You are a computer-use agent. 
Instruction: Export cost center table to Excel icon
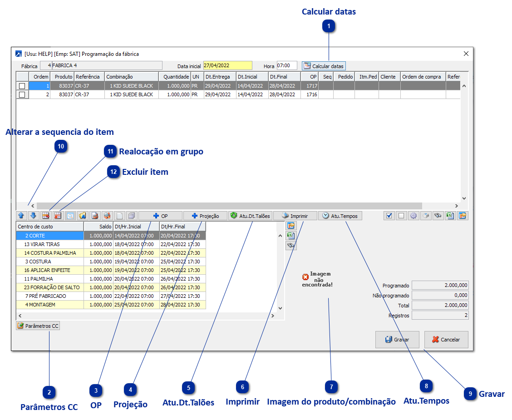coord(291,236)
